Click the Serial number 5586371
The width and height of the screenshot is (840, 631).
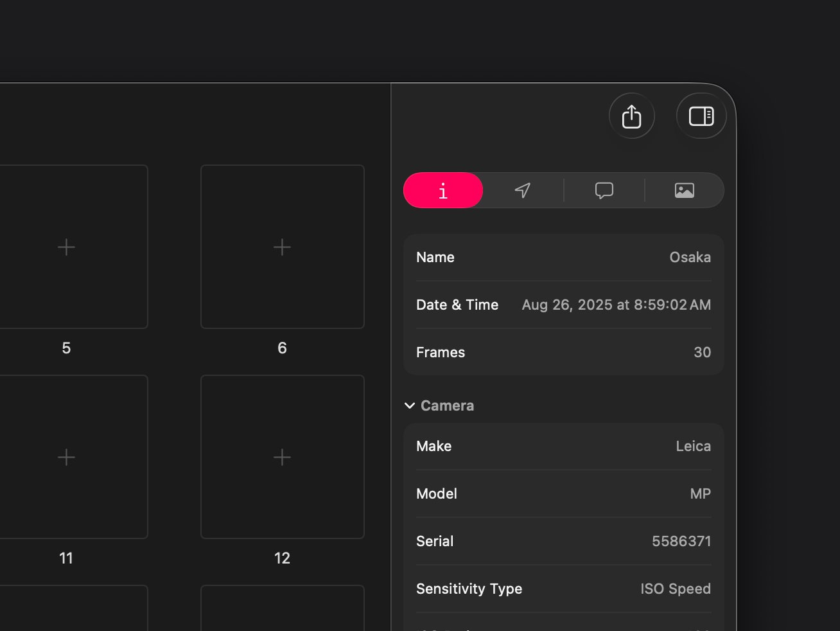coord(681,541)
